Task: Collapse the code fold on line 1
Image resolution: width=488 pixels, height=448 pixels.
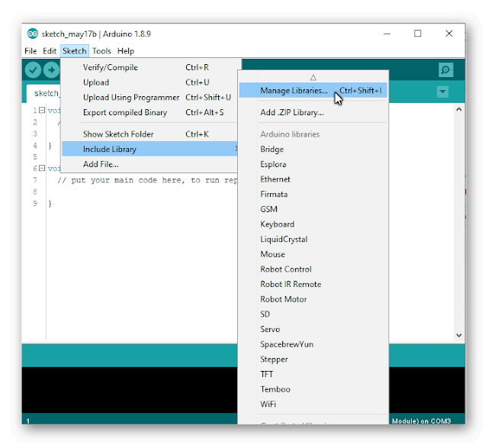Action: [x=42, y=110]
